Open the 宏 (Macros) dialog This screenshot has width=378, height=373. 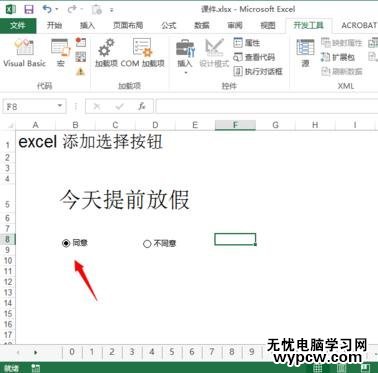(x=60, y=53)
